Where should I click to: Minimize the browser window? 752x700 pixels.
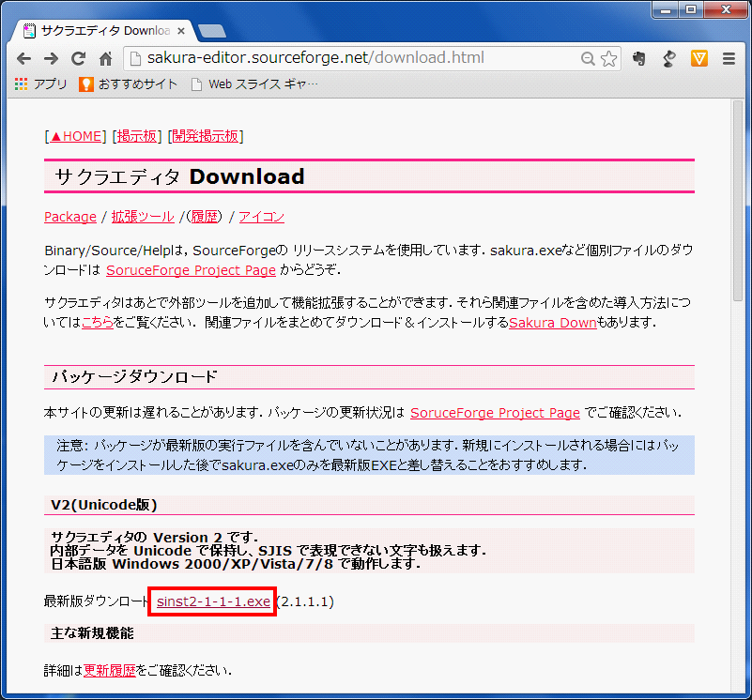666,9
